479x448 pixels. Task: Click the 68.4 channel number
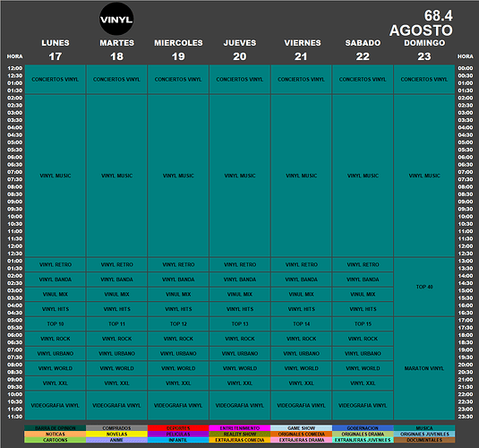(x=438, y=15)
